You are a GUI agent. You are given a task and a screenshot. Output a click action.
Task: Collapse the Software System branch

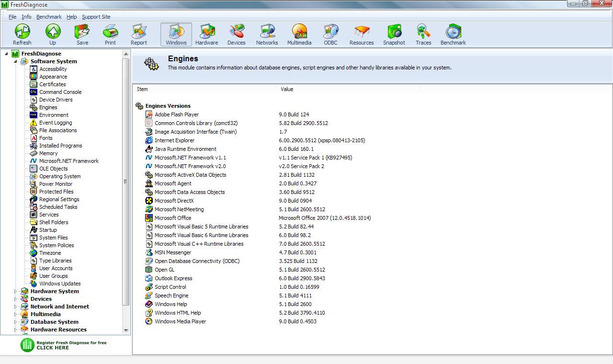tap(15, 61)
